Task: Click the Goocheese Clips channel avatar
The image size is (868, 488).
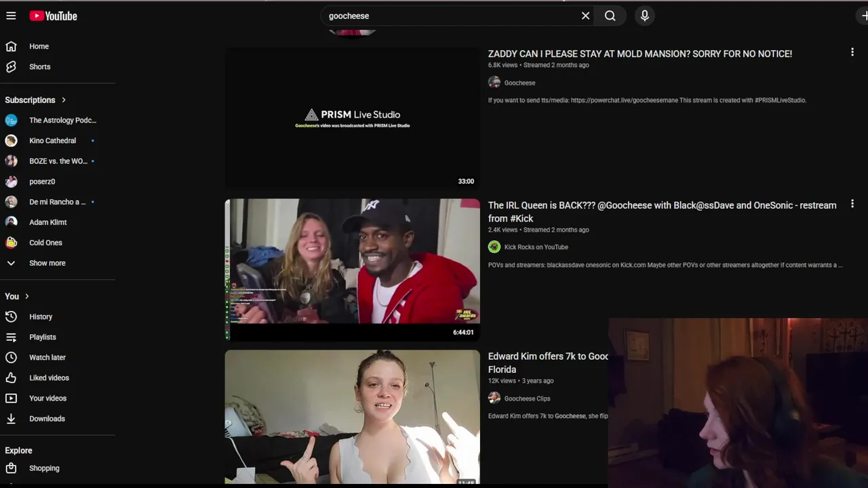Action: [x=494, y=398]
